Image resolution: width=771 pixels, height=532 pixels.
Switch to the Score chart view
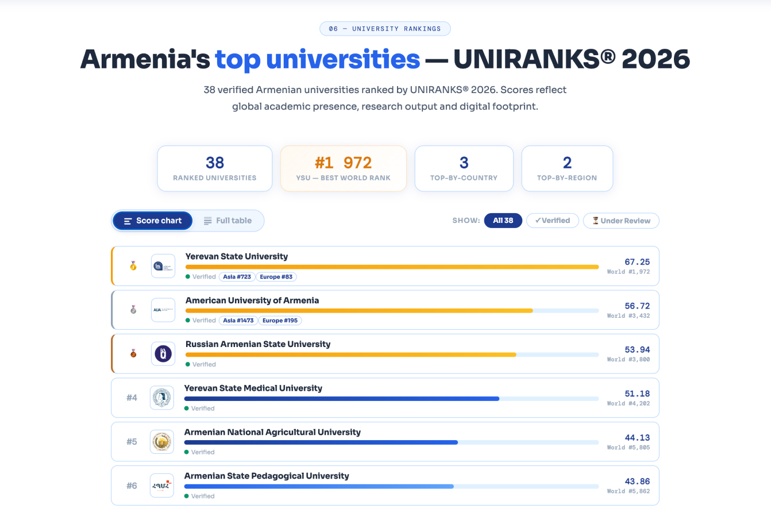(x=153, y=221)
